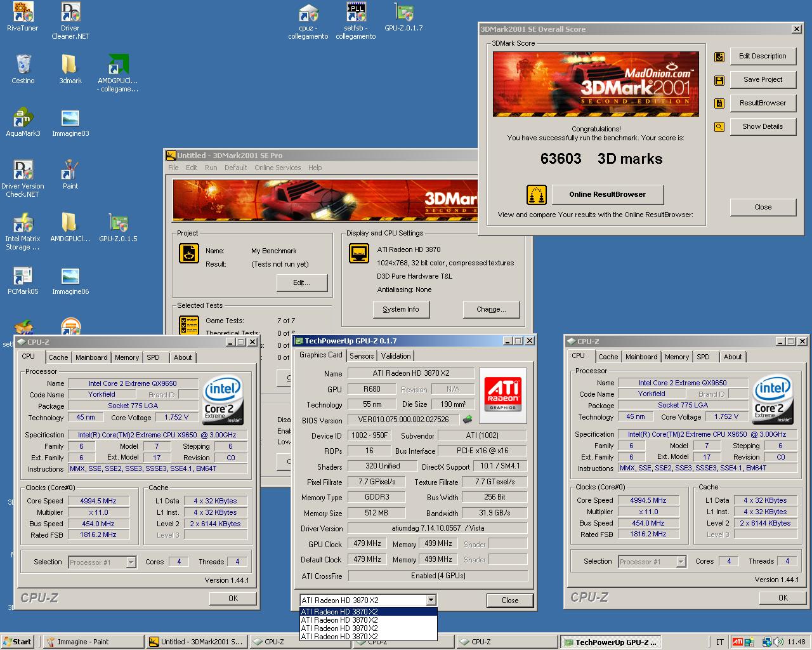Click Change... button in display settings
The height and width of the screenshot is (650, 812).
point(492,310)
